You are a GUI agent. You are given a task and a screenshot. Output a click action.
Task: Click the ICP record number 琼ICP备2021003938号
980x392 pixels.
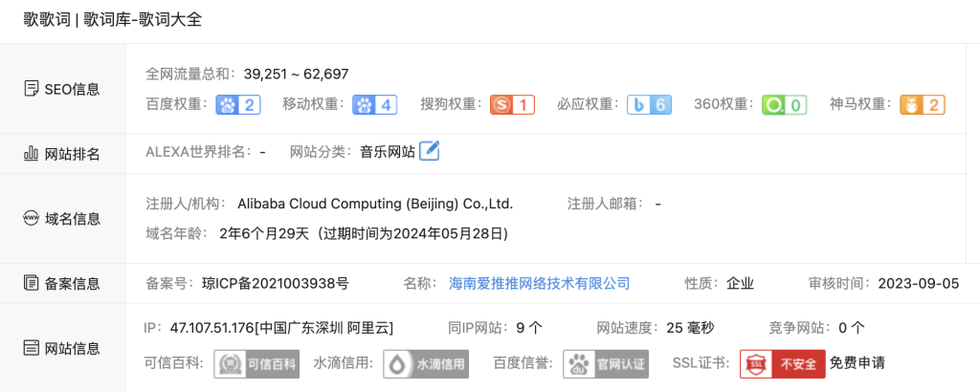[275, 283]
